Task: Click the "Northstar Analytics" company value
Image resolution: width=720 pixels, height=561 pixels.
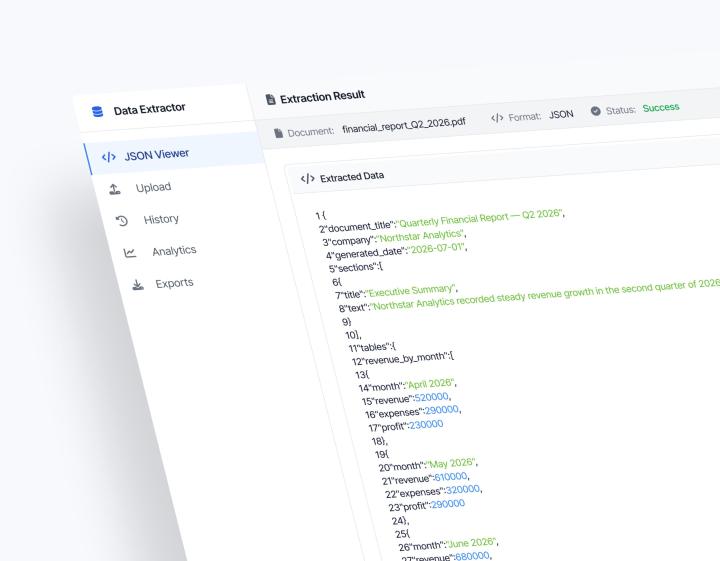Action: (x=420, y=236)
